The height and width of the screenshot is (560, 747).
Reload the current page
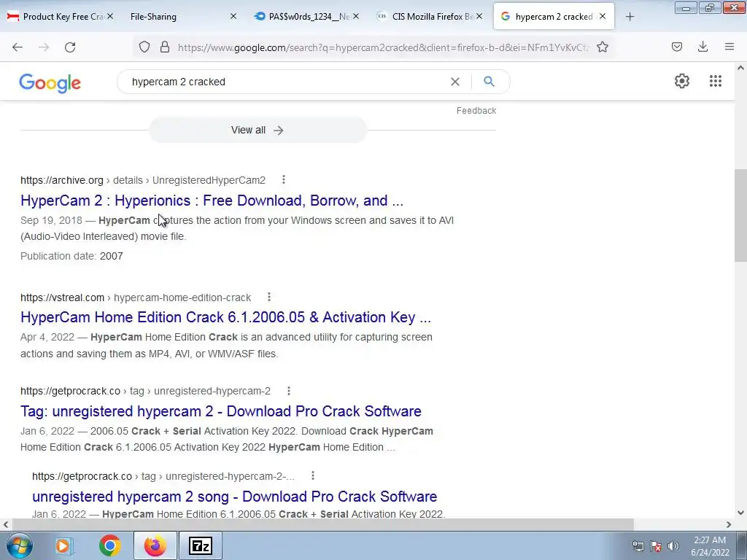(x=70, y=47)
